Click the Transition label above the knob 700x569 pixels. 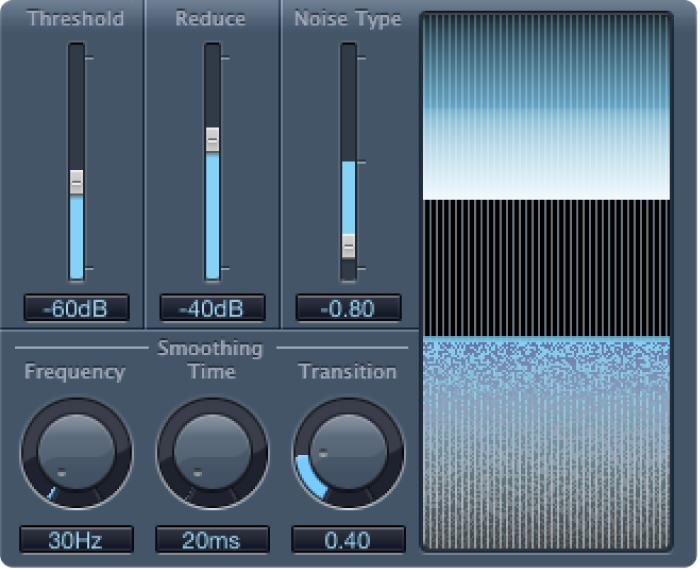pyautogui.click(x=348, y=372)
